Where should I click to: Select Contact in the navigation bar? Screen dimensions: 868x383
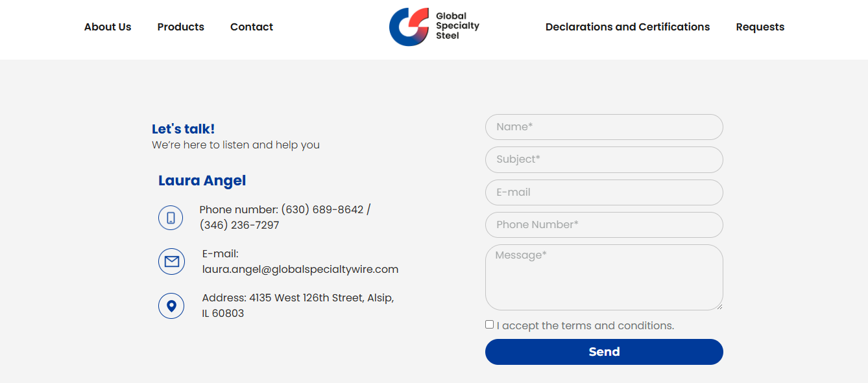pos(252,27)
